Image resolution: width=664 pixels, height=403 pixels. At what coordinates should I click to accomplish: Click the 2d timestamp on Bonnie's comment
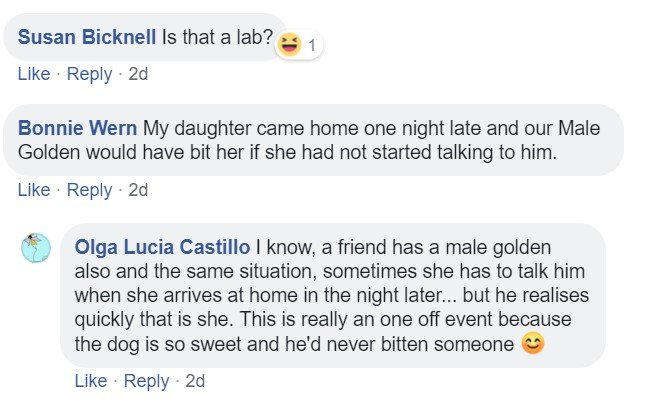[138, 190]
